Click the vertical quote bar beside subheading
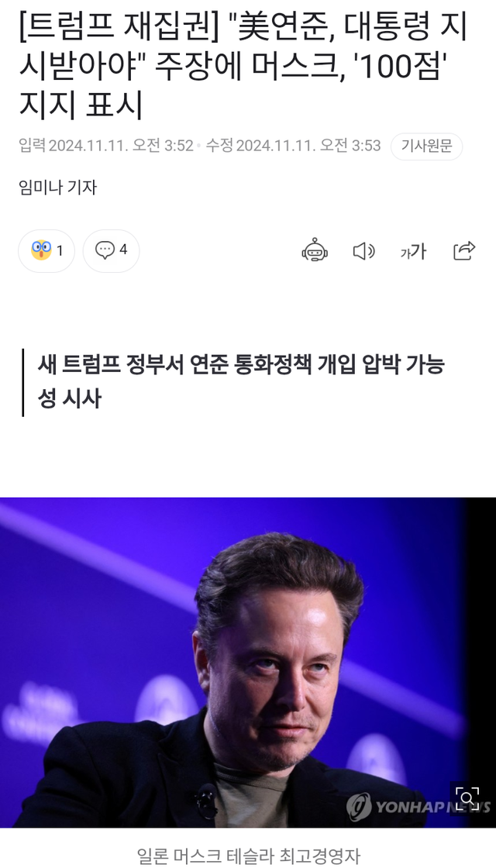496x868 pixels. pos(22,382)
